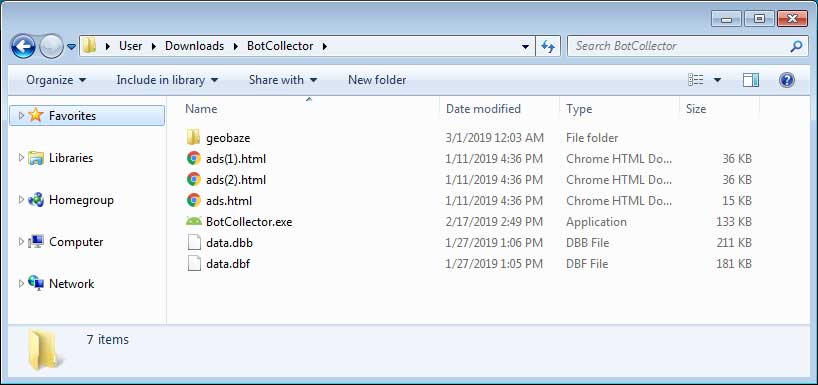Expand breadcrumb arrow between Downloads and BotCollector
The width and height of the screenshot is (818, 385).
(x=236, y=46)
